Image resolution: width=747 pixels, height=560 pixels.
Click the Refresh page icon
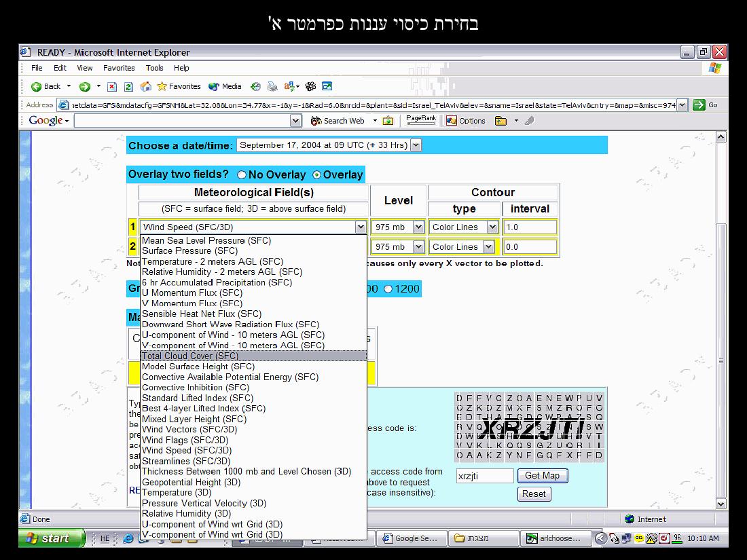pyautogui.click(x=128, y=87)
